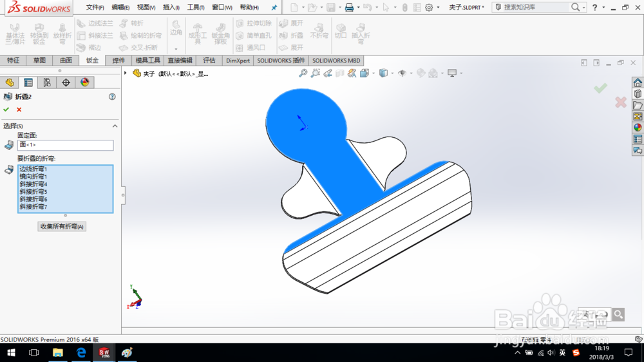Expand the 夹子 flyout feature tree arrow
Screen dimensions: 644x362
pyautogui.click(x=126, y=73)
